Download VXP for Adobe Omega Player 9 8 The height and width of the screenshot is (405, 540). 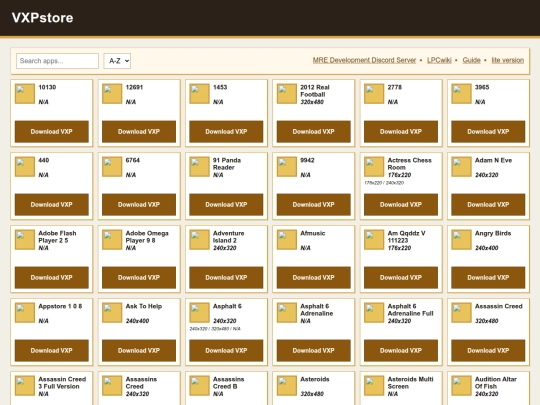pyautogui.click(x=139, y=278)
